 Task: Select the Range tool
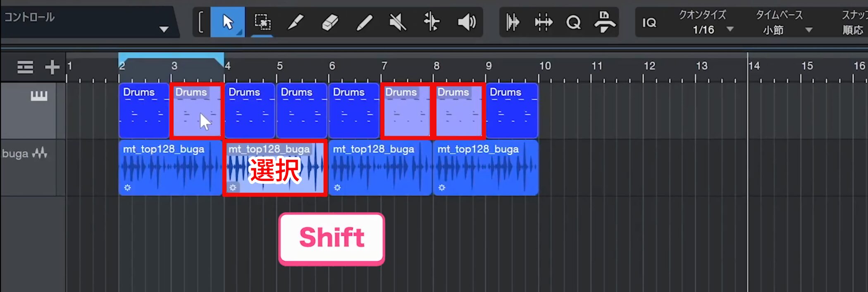tap(262, 22)
